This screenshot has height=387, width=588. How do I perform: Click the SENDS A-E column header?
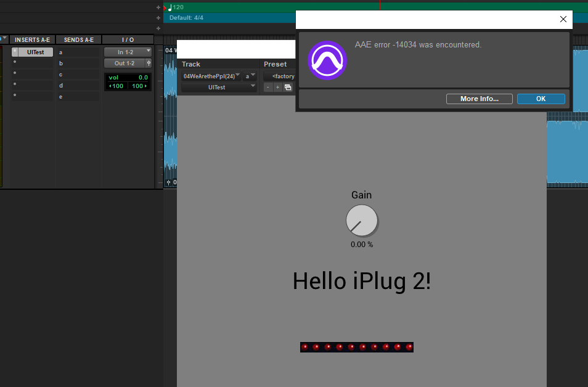(x=78, y=39)
